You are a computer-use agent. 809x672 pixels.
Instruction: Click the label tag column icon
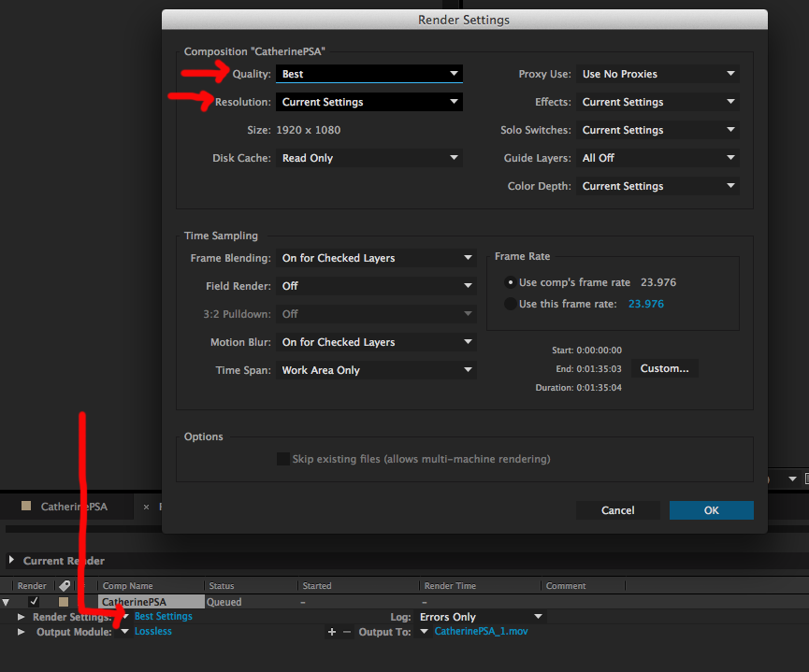tap(65, 586)
